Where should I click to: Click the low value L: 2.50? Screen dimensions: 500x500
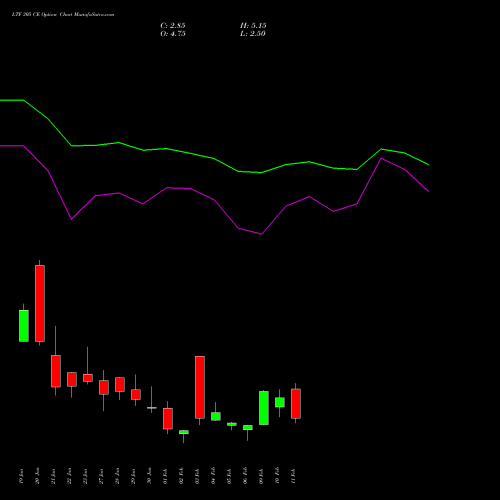[x=253, y=34]
